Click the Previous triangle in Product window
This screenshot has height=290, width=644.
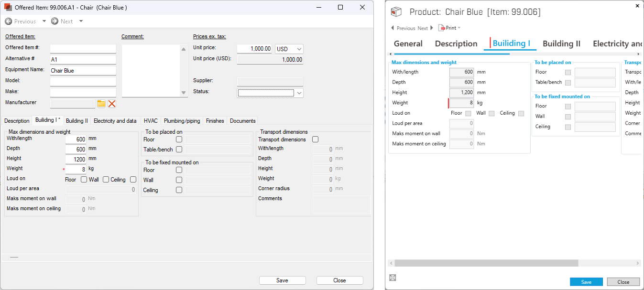click(x=393, y=28)
